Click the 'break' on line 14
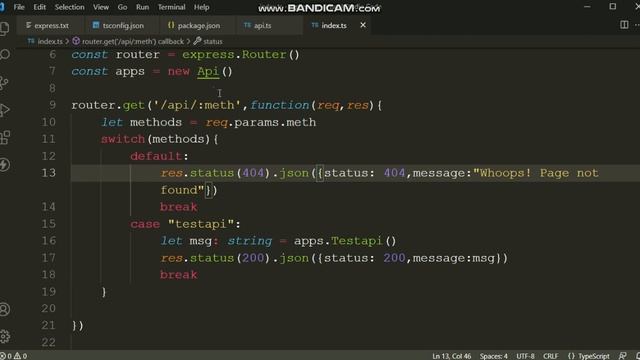The image size is (640, 360). click(179, 207)
